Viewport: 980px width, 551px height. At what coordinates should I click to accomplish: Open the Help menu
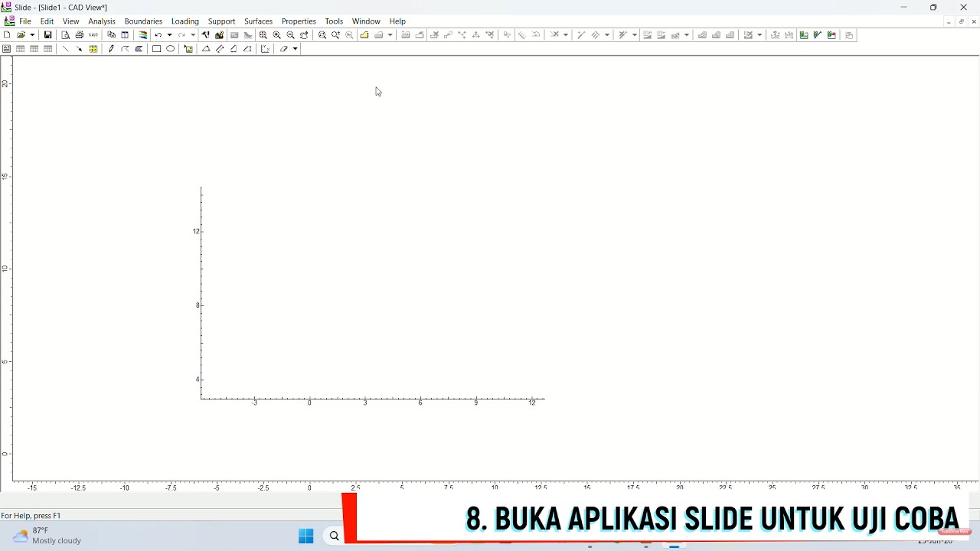tap(397, 21)
